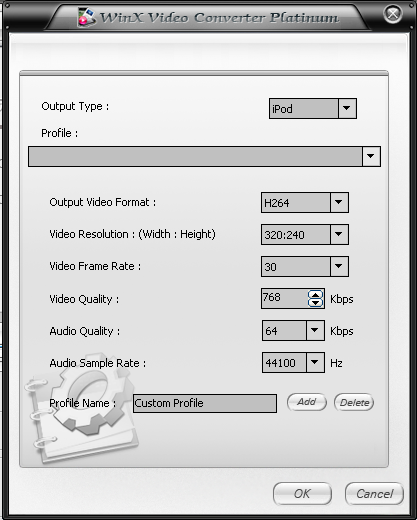Decrease Video Quality with down arrow

coord(315,303)
